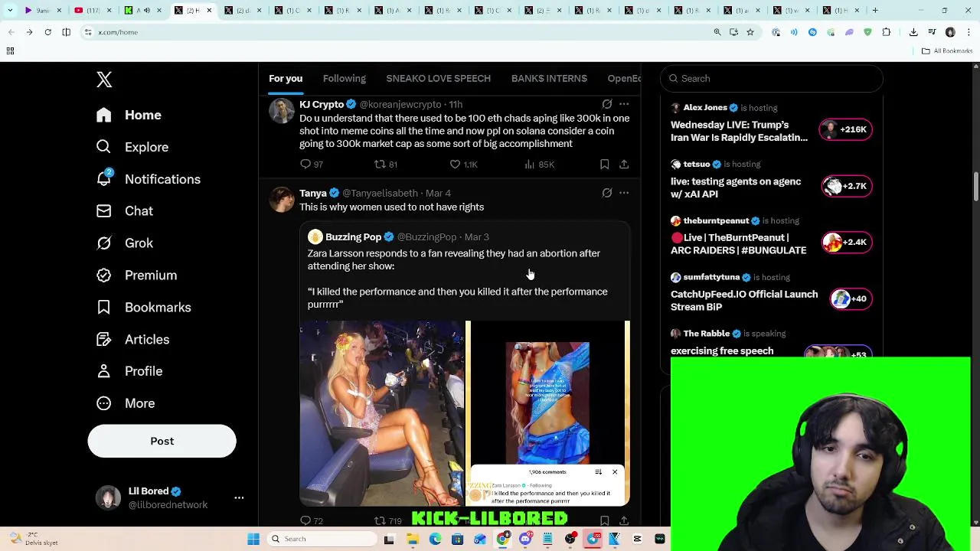Click the +2.4K listeners badge
The height and width of the screenshot is (551, 980).
(x=845, y=243)
